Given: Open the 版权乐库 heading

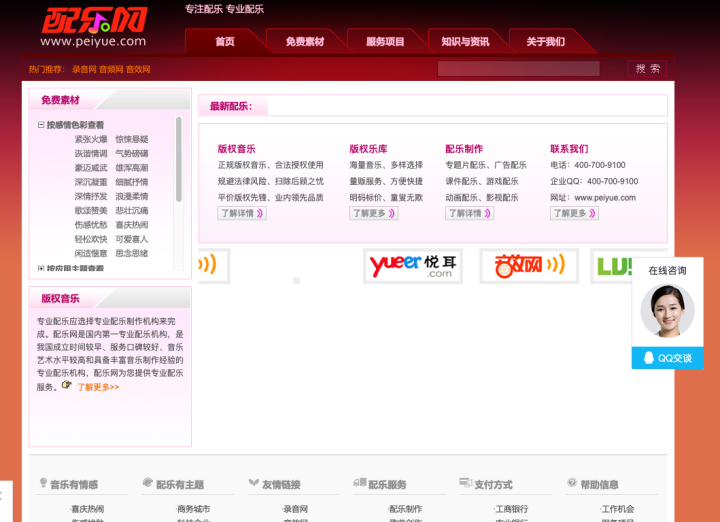Looking at the screenshot, I should pyautogui.click(x=368, y=149).
